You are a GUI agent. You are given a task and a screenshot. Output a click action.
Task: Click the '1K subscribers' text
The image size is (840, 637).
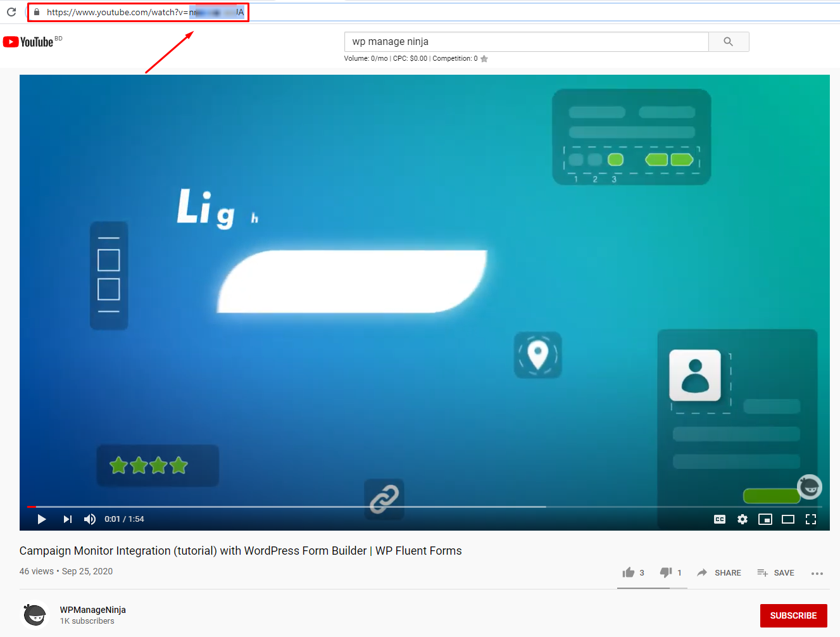[x=87, y=621]
